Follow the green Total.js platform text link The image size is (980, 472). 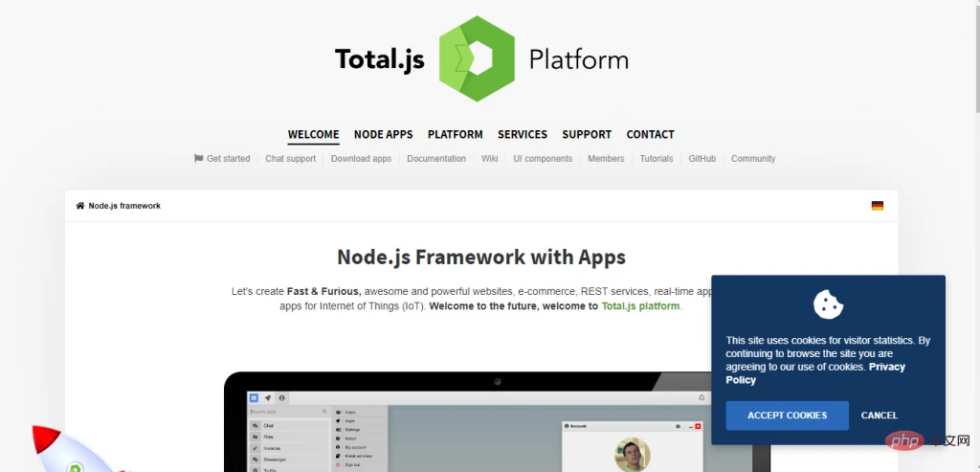640,306
